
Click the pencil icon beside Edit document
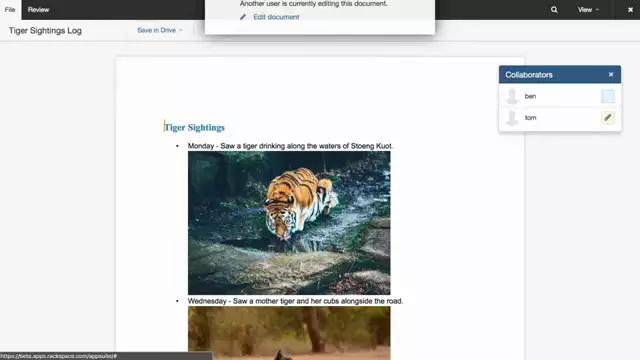(243, 17)
